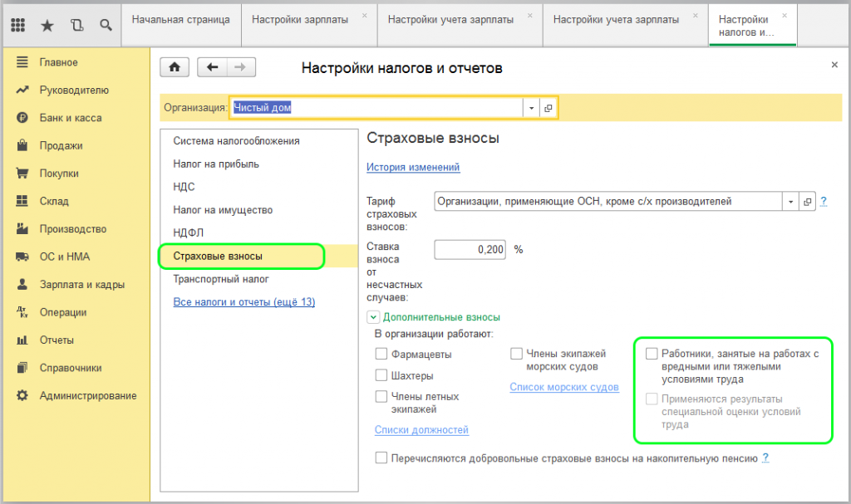Image resolution: width=851 pixels, height=504 pixels.
Task: Expand the insurance tariff dropdown list
Action: click(x=789, y=201)
